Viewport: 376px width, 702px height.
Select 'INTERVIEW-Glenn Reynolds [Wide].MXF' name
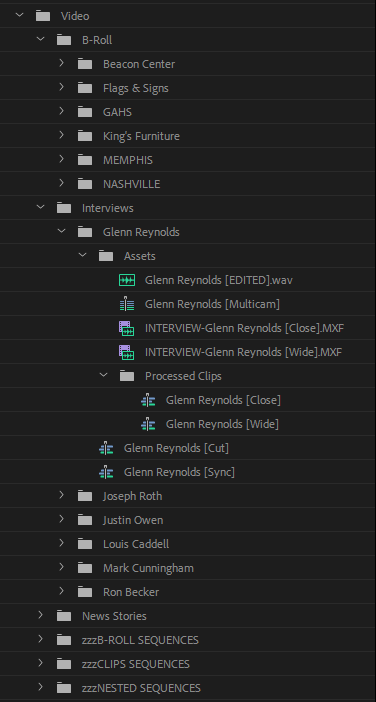point(244,353)
